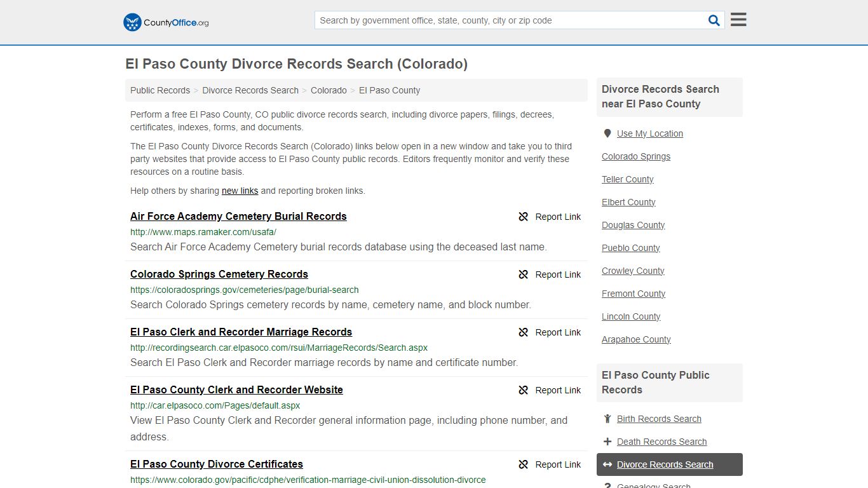Click Report Link text for Colorado Springs Cemetery
Screen dimensions: 868x488
click(558, 274)
